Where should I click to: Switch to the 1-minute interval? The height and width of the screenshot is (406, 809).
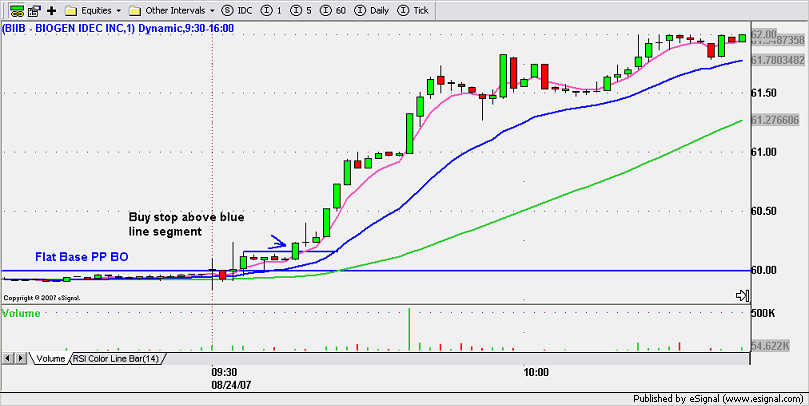(272, 10)
